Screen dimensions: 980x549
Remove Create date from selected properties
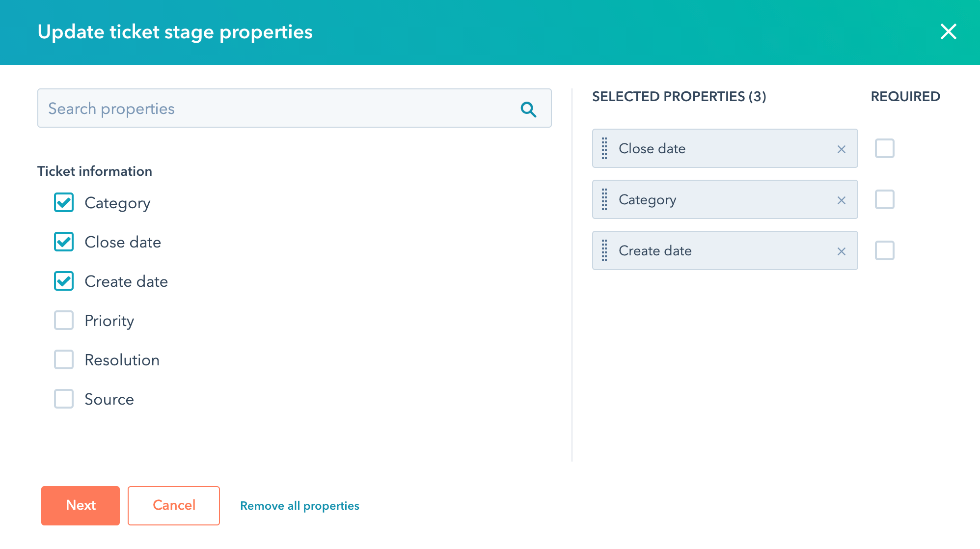842,251
